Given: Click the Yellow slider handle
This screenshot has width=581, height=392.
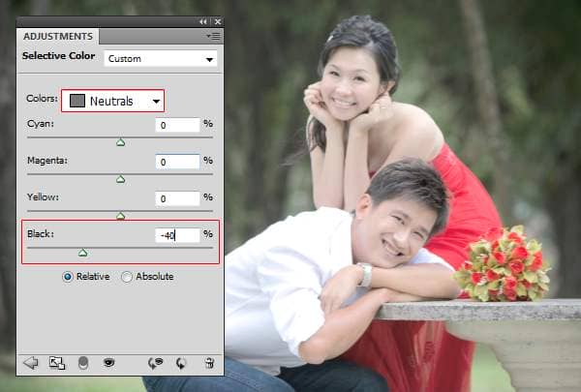Looking at the screenshot, I should tap(120, 216).
